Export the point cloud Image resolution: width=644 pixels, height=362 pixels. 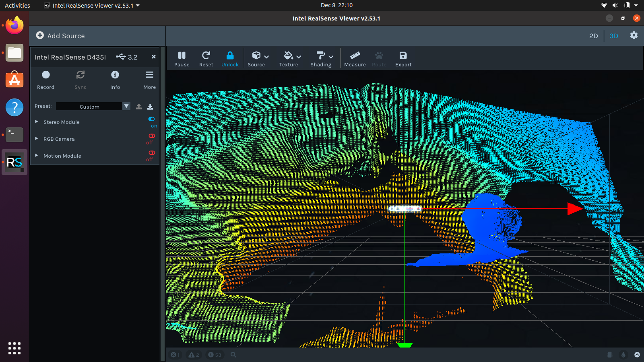[x=403, y=59]
